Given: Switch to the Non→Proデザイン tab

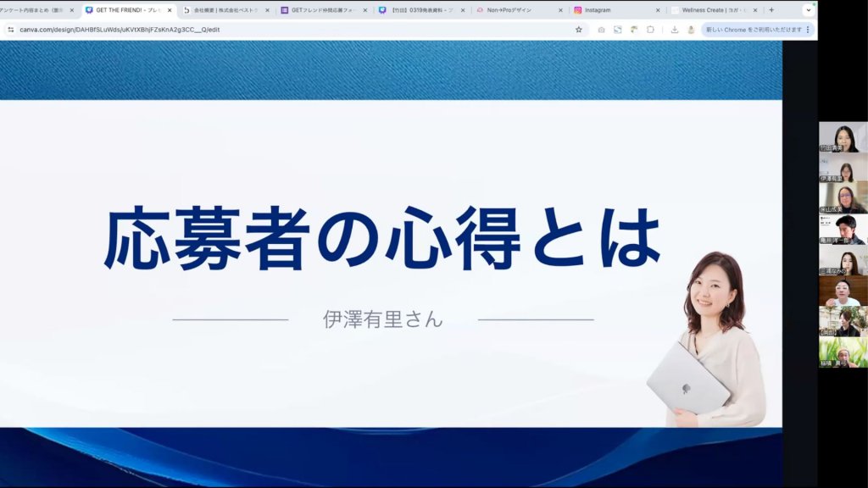Looking at the screenshot, I should pos(513,10).
